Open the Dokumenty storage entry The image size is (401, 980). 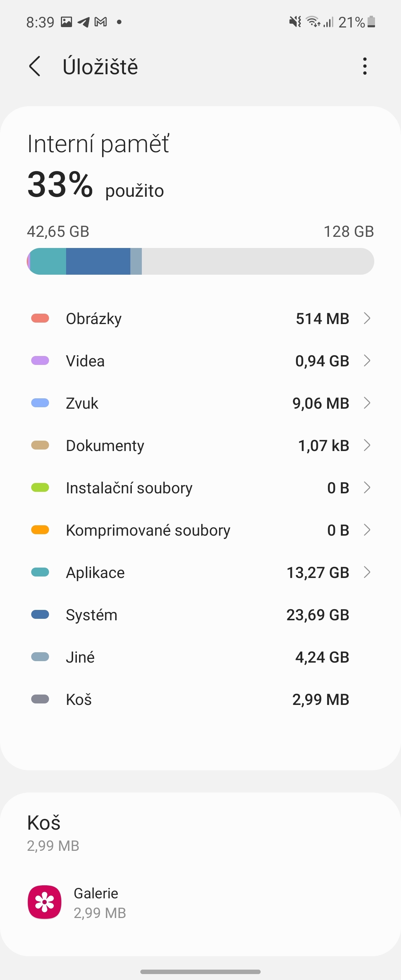[x=200, y=445]
